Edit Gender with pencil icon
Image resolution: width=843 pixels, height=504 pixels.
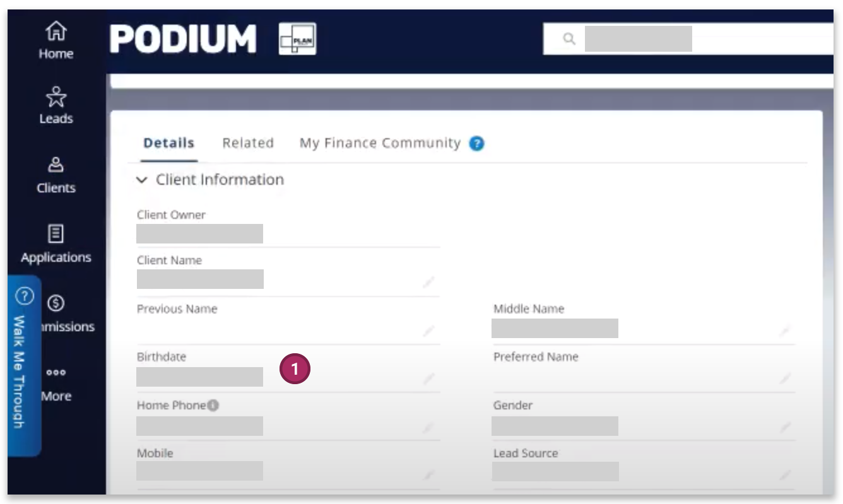(784, 427)
